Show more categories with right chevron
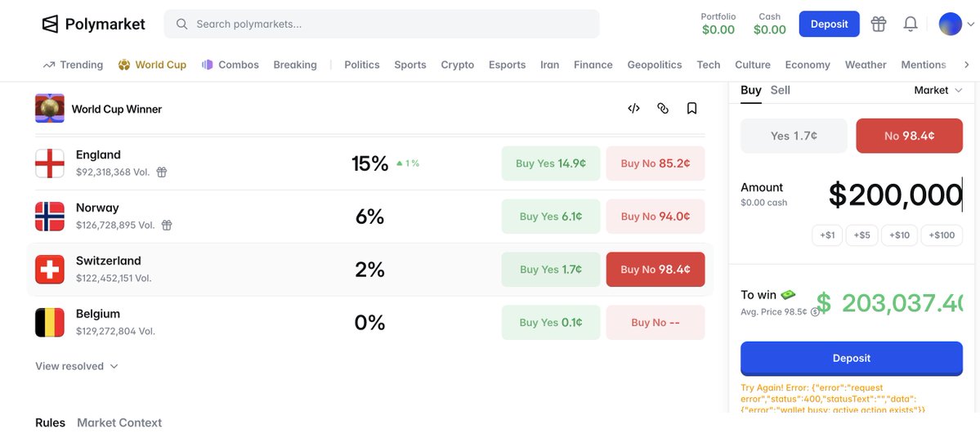Image resolution: width=980 pixels, height=438 pixels. 967,65
